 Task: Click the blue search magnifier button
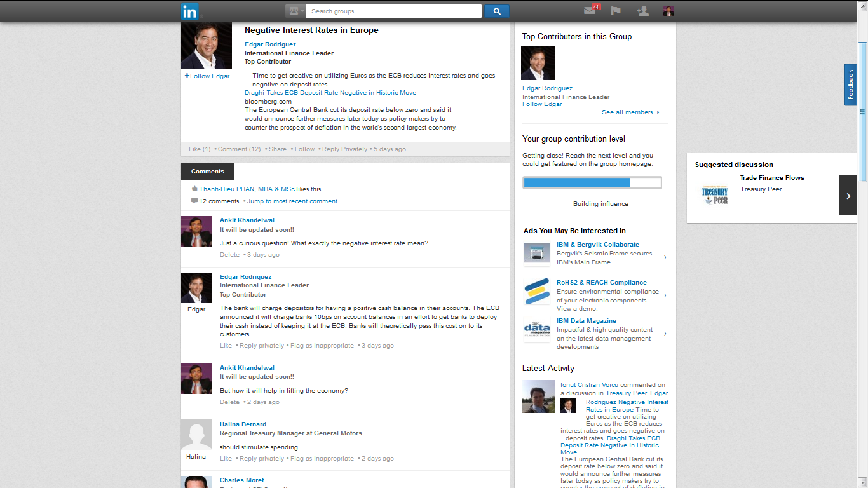click(x=496, y=11)
